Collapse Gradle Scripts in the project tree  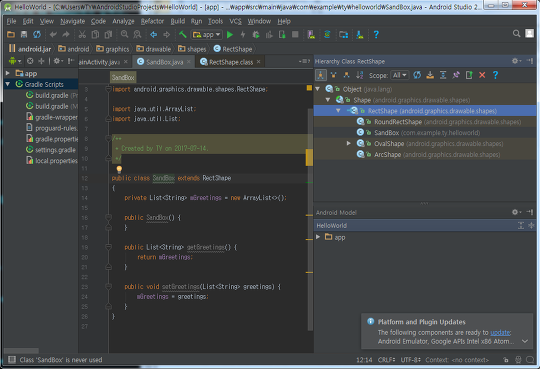(8, 84)
